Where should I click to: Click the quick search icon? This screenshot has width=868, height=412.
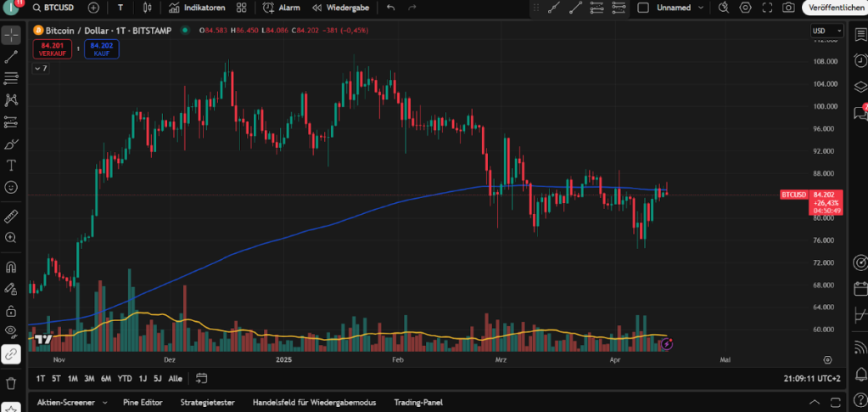pyautogui.click(x=724, y=8)
